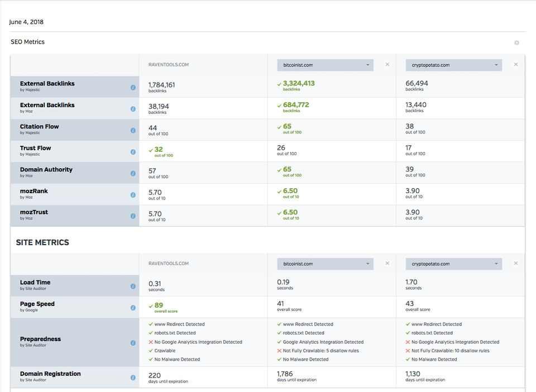Show info for mozTrust metric

click(133, 216)
